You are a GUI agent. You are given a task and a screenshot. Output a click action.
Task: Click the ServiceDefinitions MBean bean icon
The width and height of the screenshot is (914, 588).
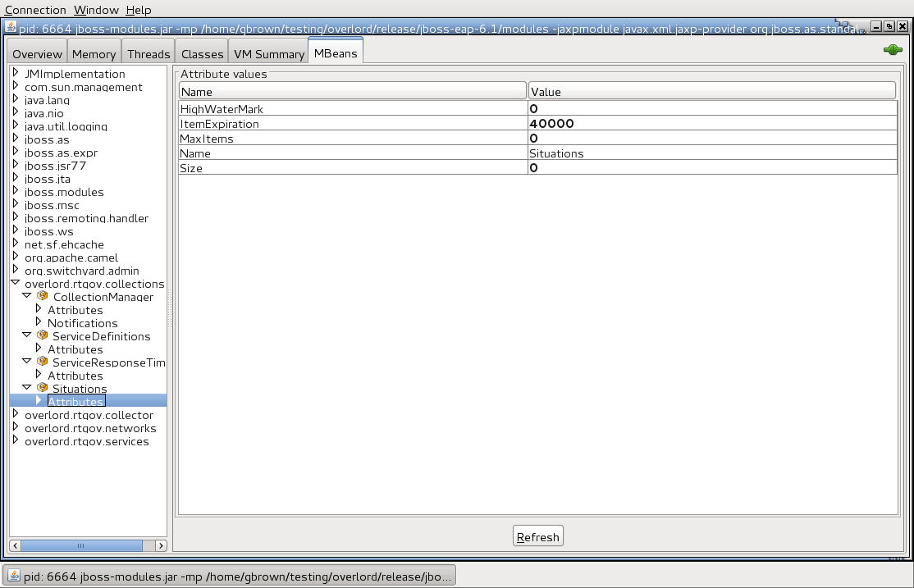point(43,336)
